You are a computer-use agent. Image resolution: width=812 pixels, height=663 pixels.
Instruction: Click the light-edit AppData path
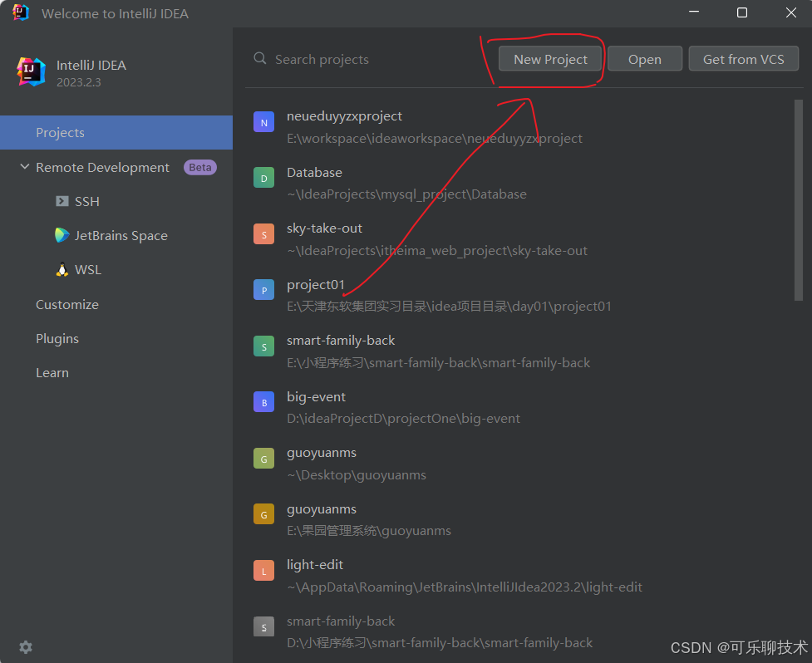pos(465,587)
